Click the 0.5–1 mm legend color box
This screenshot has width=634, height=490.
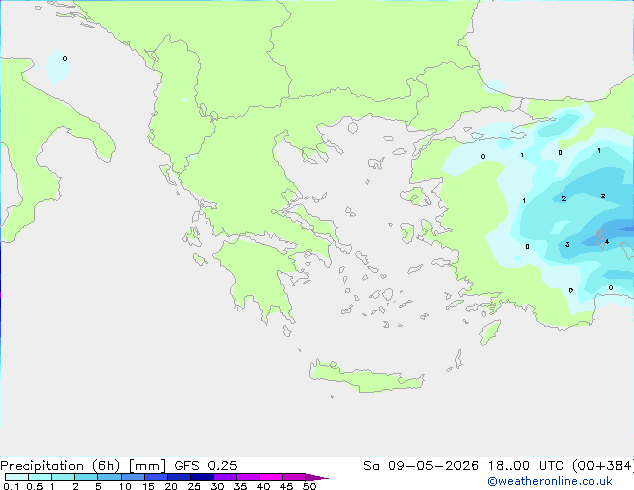pyautogui.click(x=40, y=477)
